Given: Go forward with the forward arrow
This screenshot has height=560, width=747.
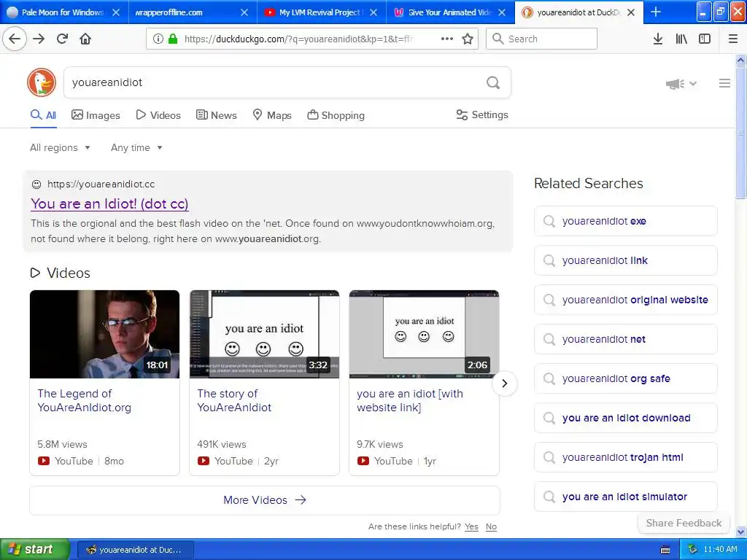Looking at the screenshot, I should tap(39, 39).
